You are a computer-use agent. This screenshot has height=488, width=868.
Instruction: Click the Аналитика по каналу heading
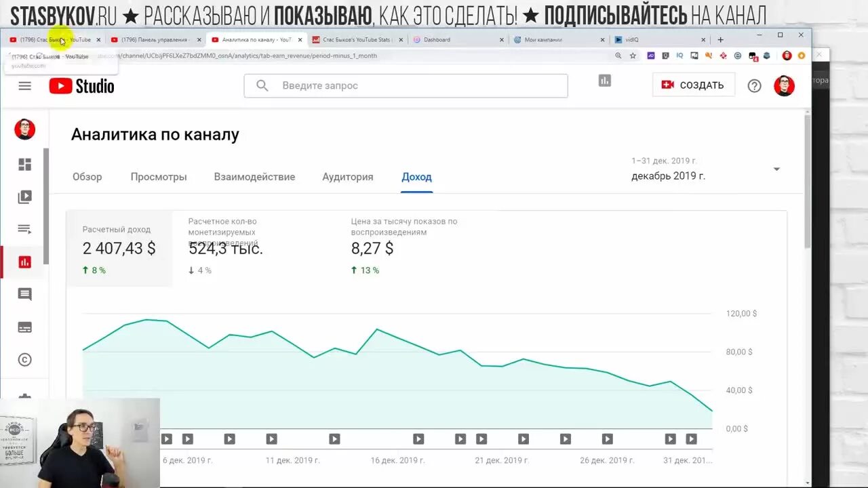tap(155, 134)
